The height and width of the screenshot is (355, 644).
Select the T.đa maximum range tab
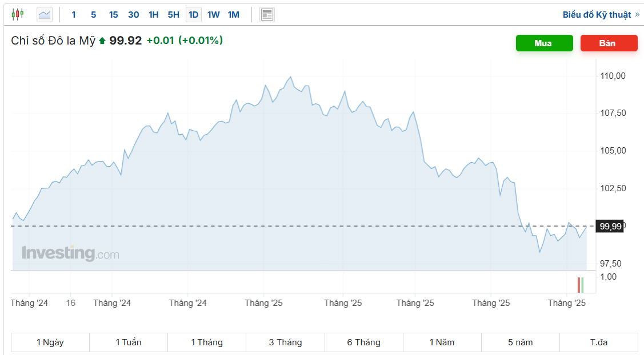(x=599, y=342)
